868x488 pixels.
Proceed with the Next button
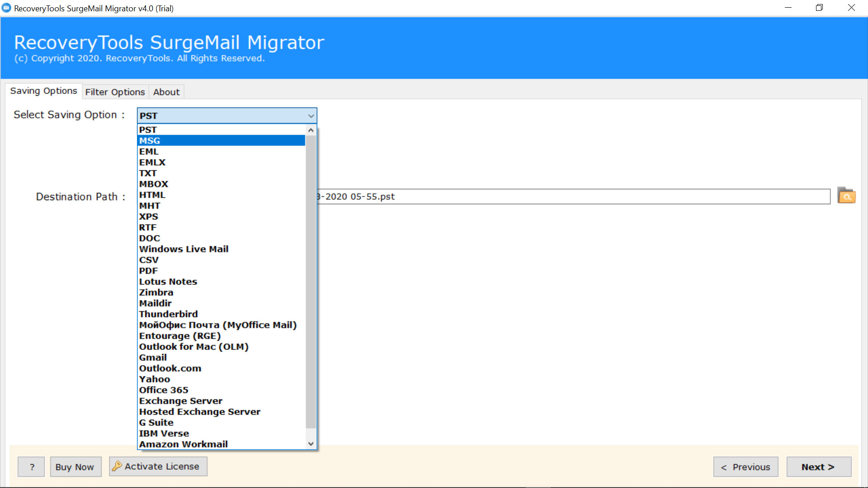click(x=819, y=467)
